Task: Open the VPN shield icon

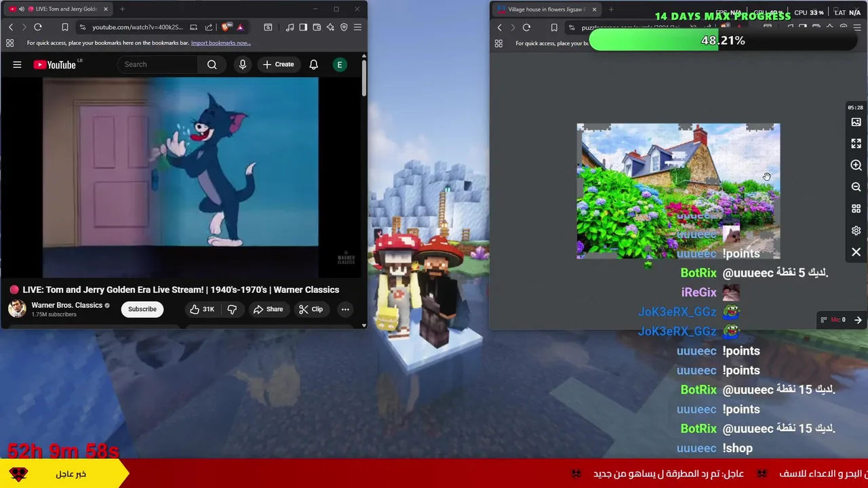Action: coord(344,27)
